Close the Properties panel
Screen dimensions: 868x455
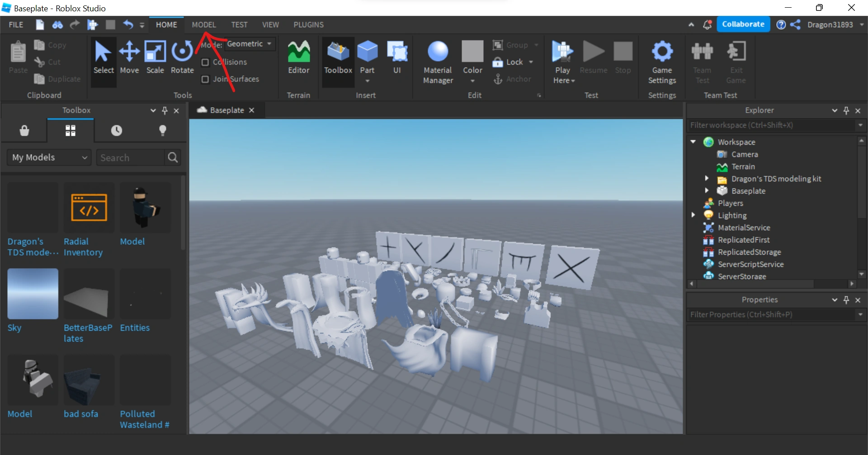[858, 300]
